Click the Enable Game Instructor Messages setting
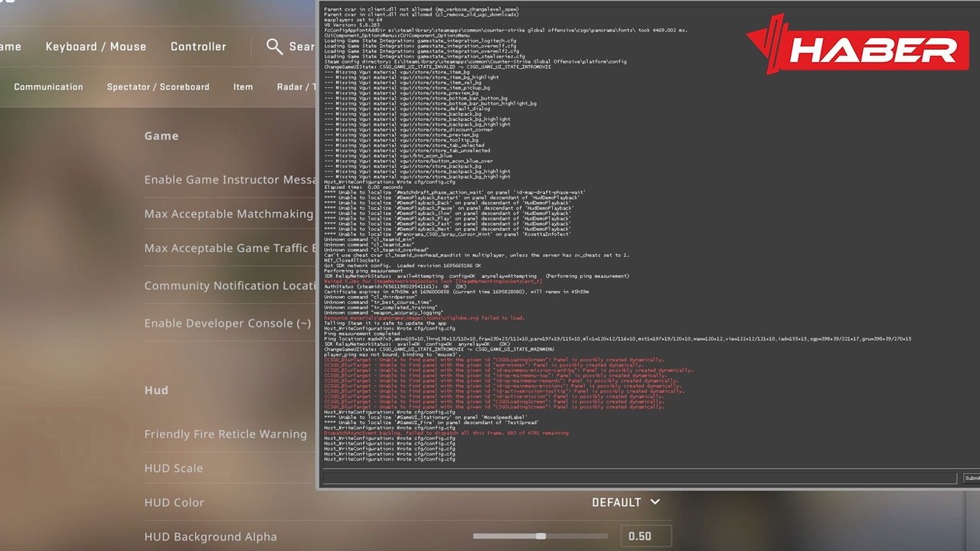 pos(230,180)
